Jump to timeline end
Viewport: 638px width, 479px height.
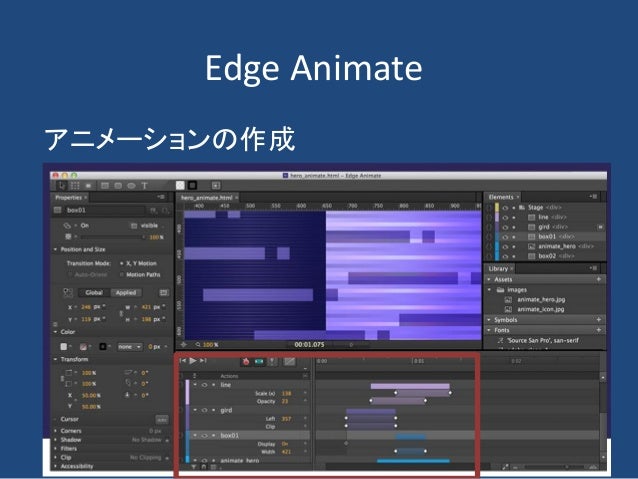(203, 361)
